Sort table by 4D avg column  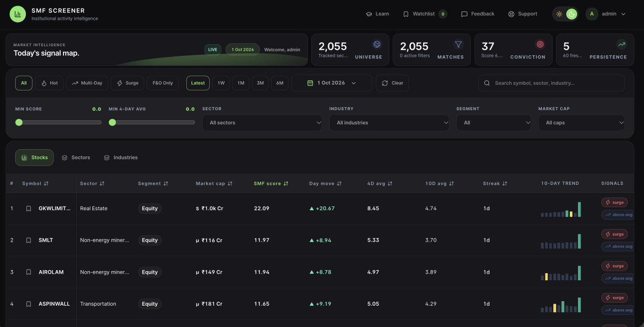pyautogui.click(x=380, y=184)
